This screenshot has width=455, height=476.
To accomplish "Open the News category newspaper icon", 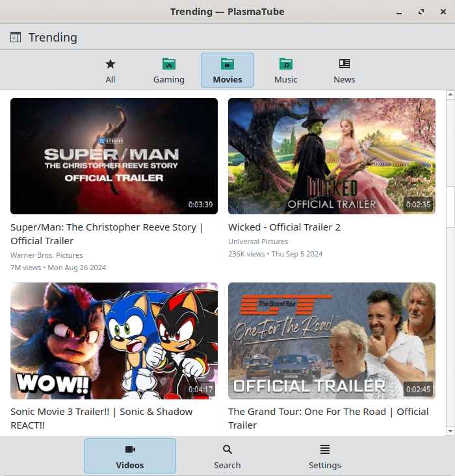I will pyautogui.click(x=344, y=64).
